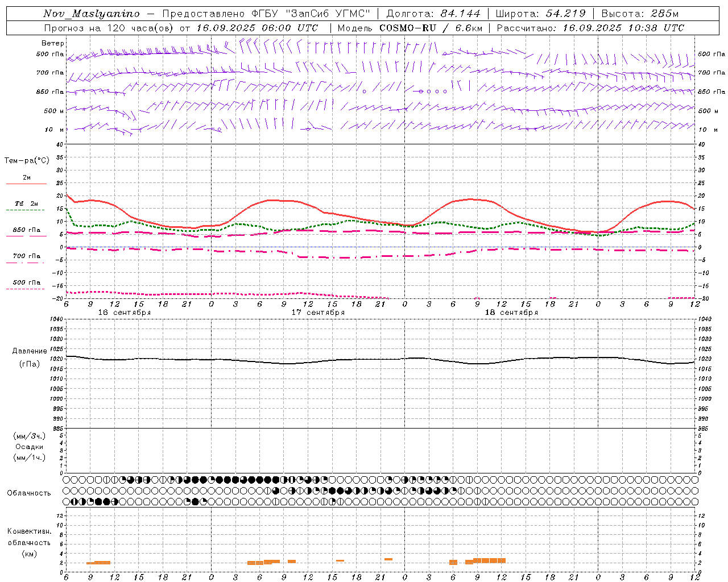
Task: Click the 17 сентября date label
Action: pos(318,313)
